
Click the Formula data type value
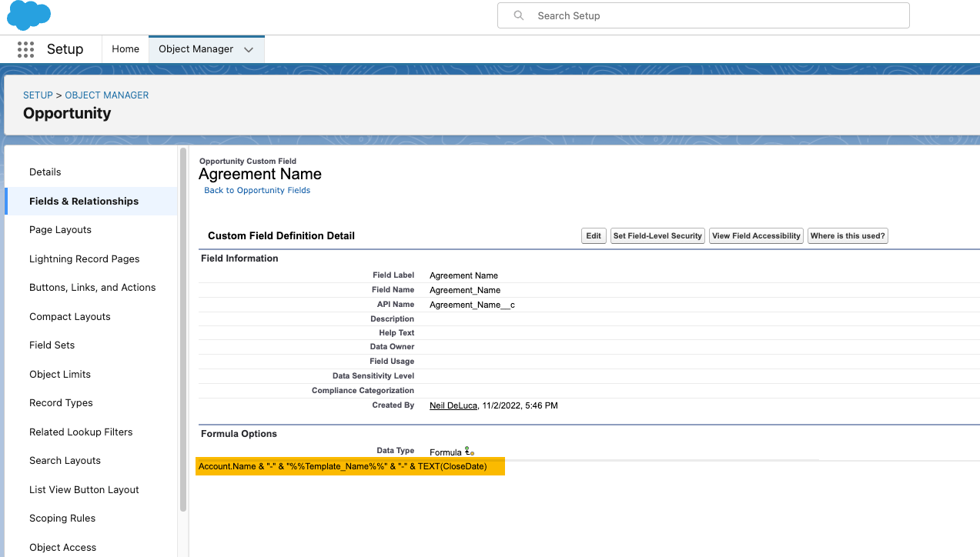pos(446,452)
